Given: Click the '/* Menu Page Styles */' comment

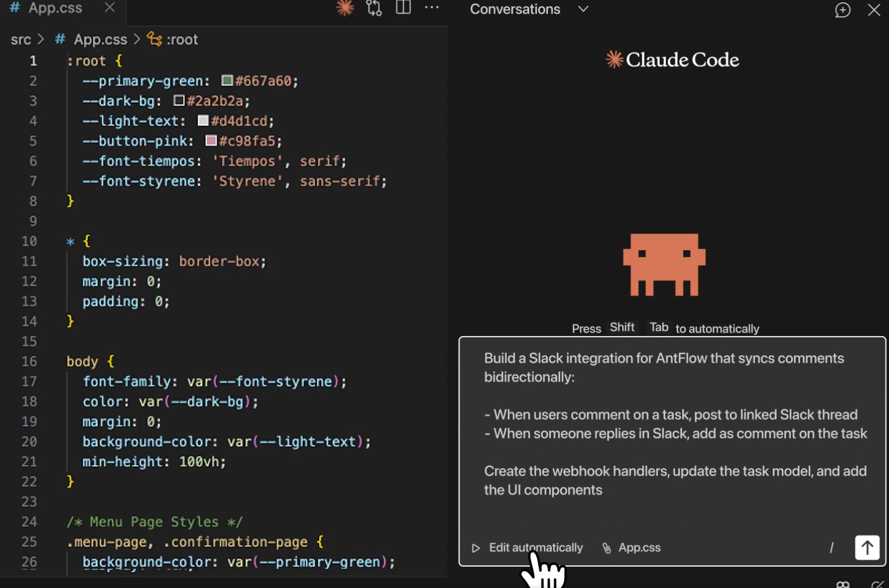Looking at the screenshot, I should (155, 522).
